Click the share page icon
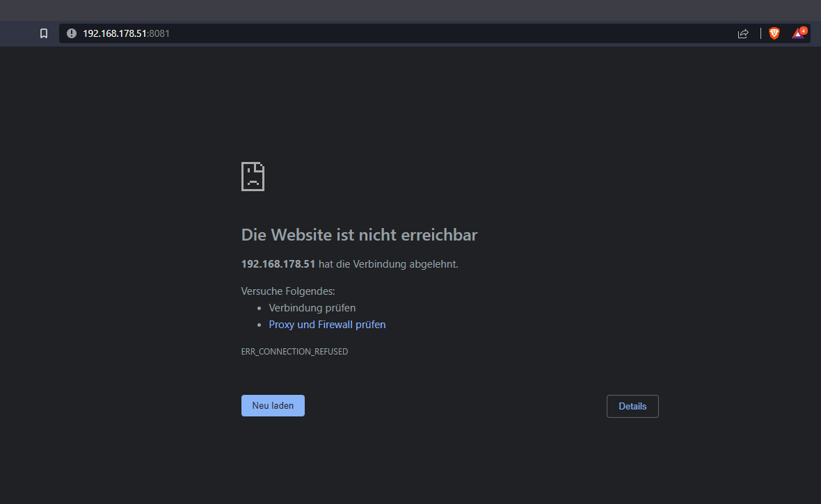Viewport: 821px width, 504px height. coord(743,33)
